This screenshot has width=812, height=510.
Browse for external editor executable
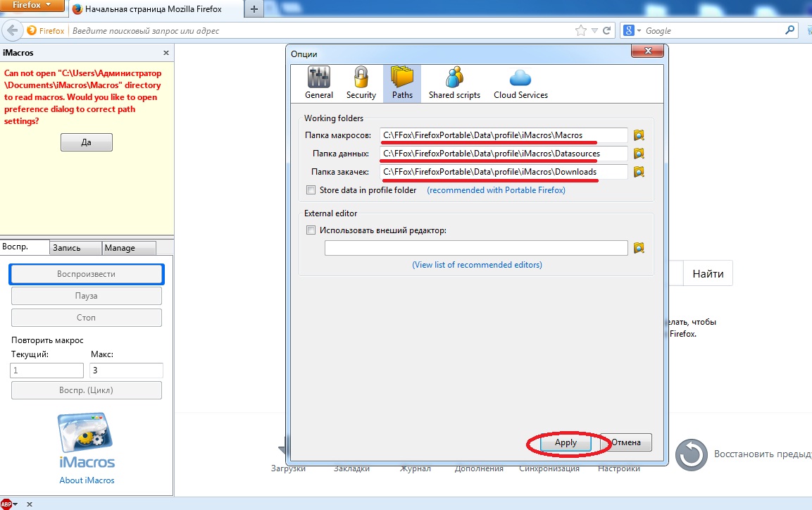(639, 248)
